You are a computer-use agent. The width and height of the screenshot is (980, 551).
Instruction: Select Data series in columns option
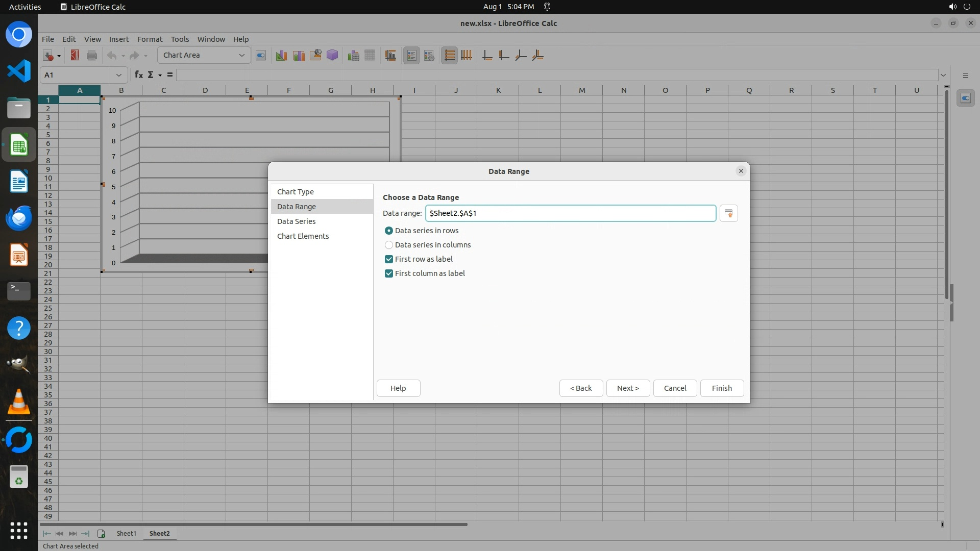tap(389, 245)
